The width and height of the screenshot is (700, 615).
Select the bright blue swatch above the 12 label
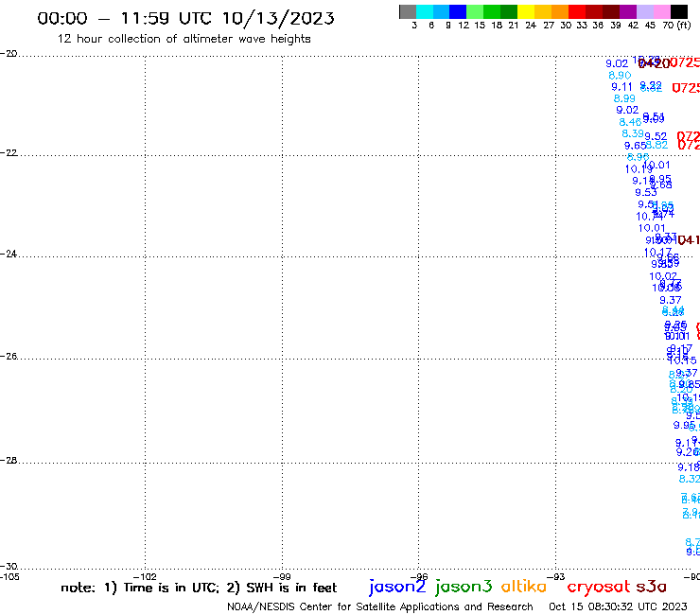458,11
